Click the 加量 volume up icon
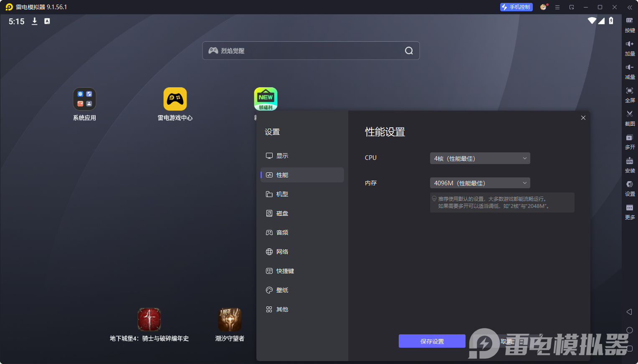 coord(630,44)
